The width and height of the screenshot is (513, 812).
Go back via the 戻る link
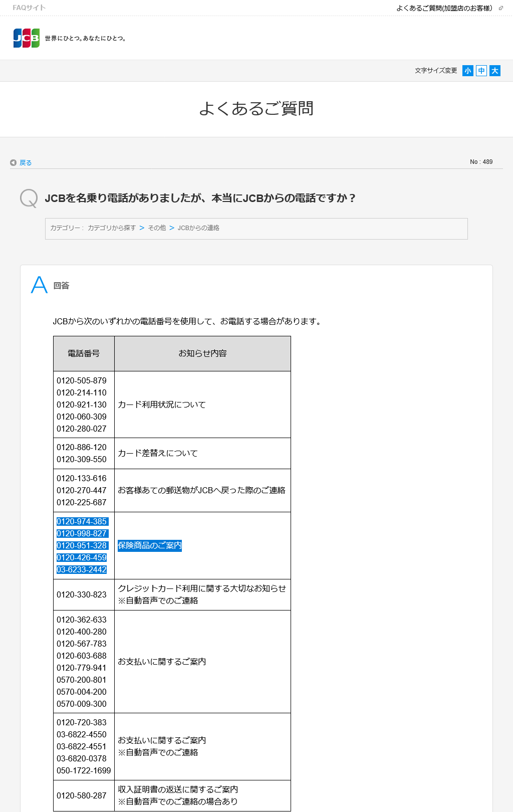[x=26, y=162]
